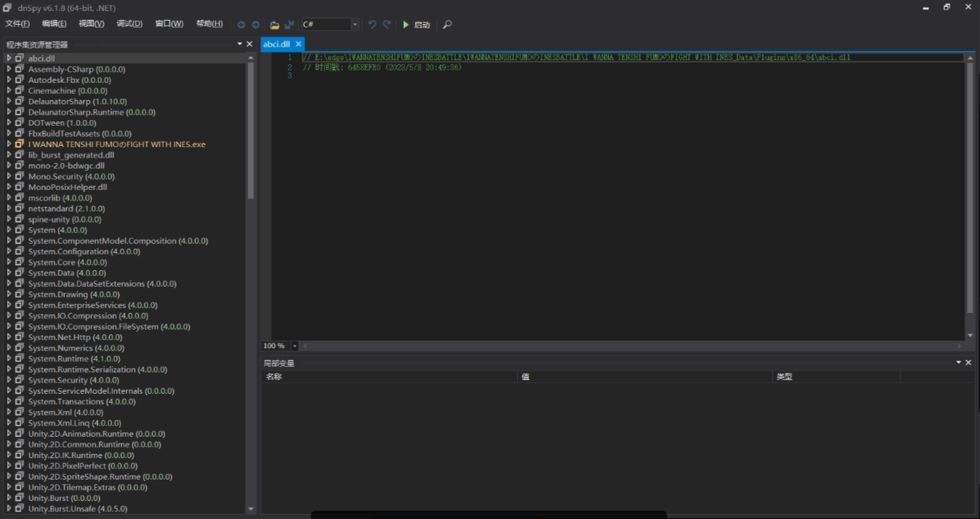Close the abci.dll document tab
The image size is (980, 519).
coord(299,44)
